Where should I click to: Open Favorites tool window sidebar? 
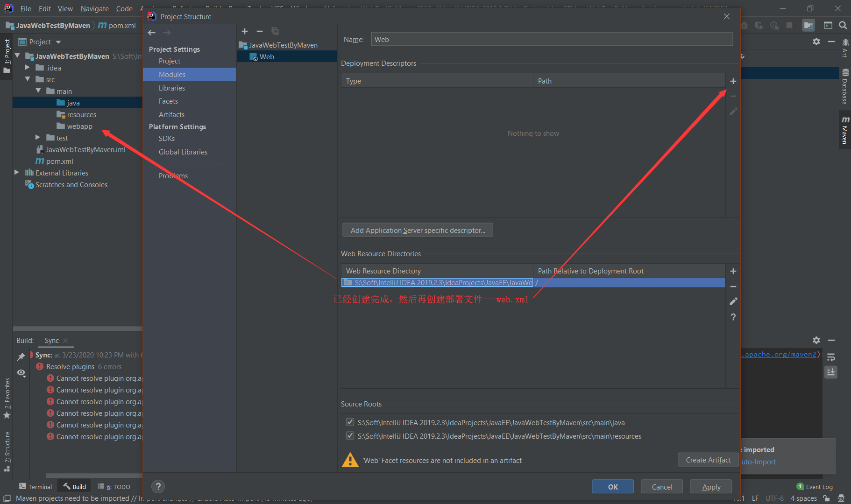tap(7, 399)
